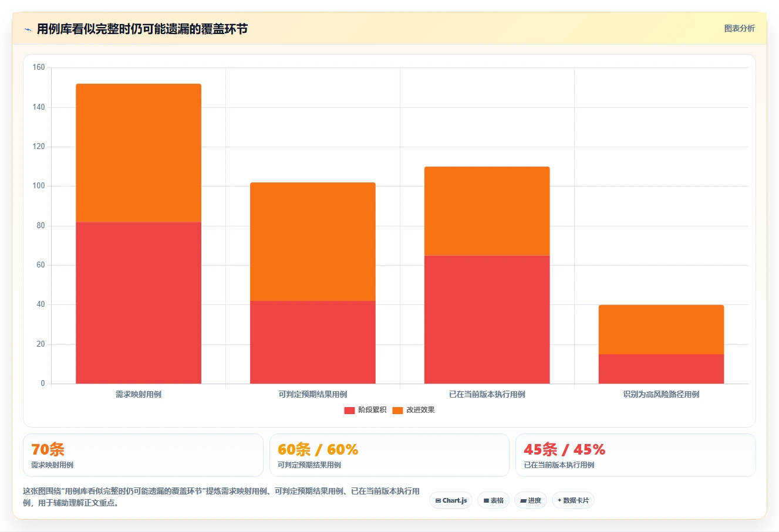
Task: Click the y-axis value 100
Action: pyautogui.click(x=39, y=186)
